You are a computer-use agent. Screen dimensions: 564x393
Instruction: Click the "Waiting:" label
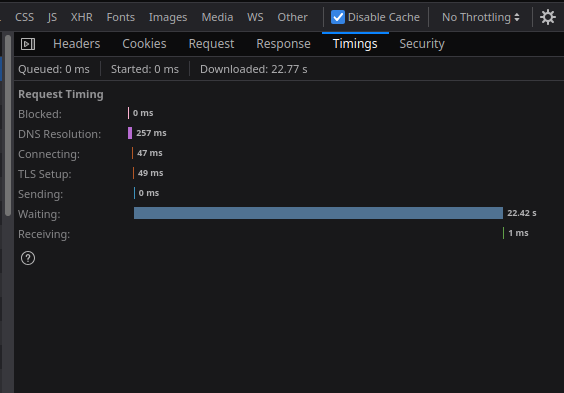pos(39,214)
